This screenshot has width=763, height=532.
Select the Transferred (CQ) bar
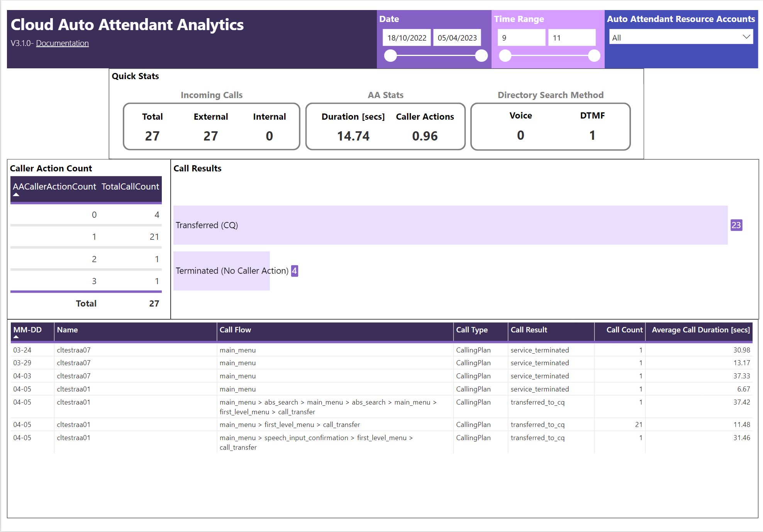(x=450, y=225)
